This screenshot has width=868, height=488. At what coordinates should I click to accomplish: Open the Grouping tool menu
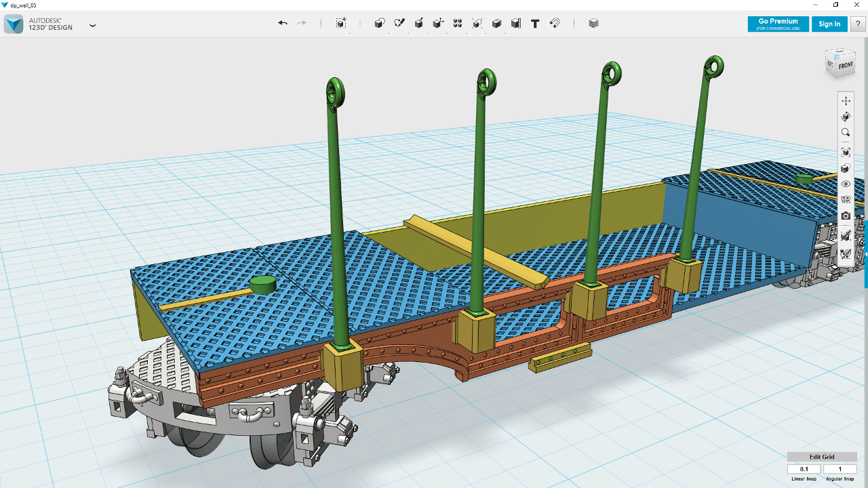(x=477, y=23)
